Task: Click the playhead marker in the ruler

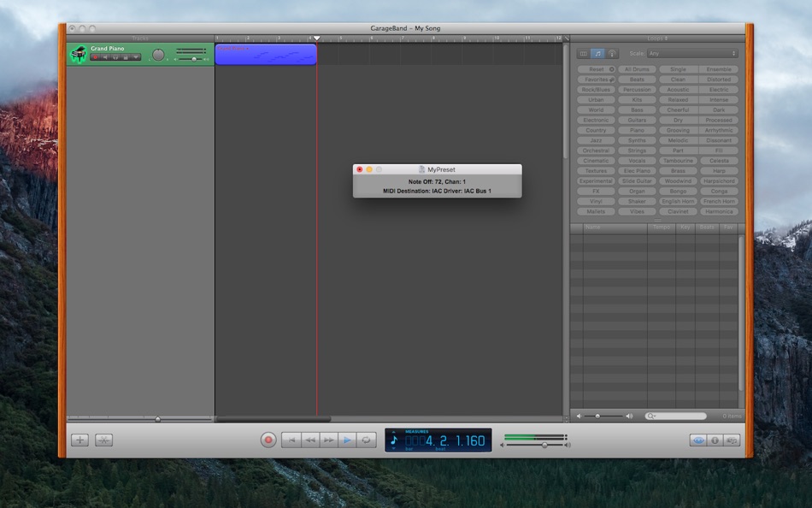Action: coord(317,38)
